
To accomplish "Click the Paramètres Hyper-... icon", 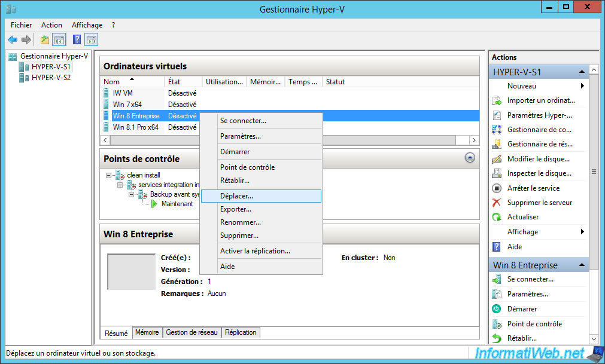I will [x=497, y=115].
